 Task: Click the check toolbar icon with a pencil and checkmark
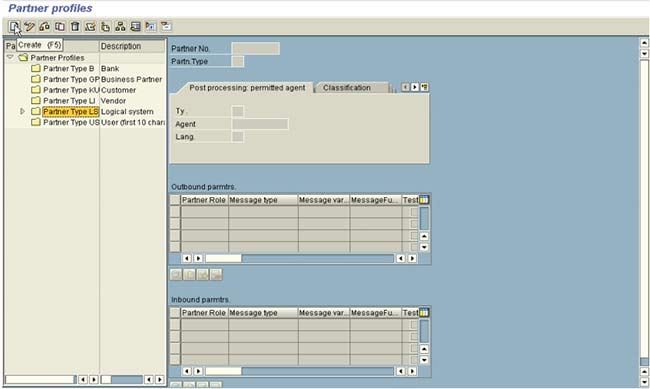[x=90, y=27]
